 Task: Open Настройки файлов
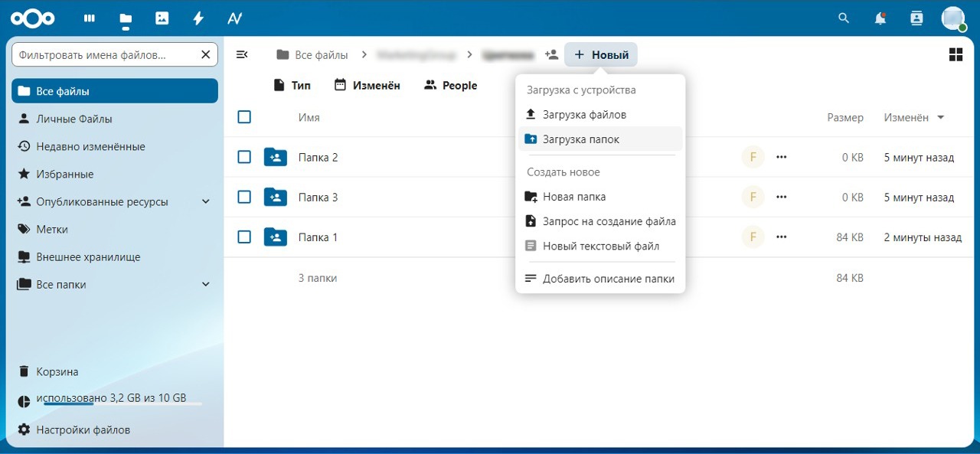115,430
